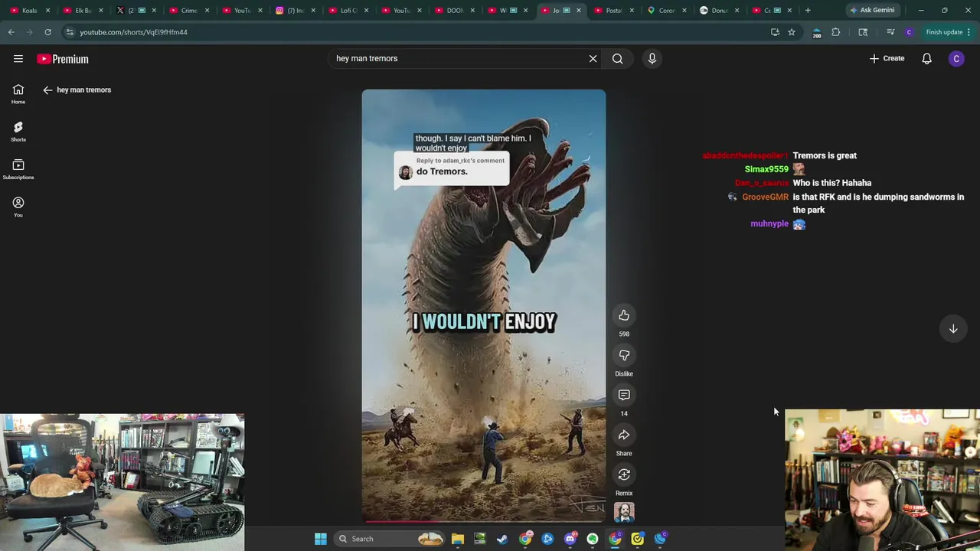Click the Create button
This screenshot has height=551, width=980.
tap(887, 59)
